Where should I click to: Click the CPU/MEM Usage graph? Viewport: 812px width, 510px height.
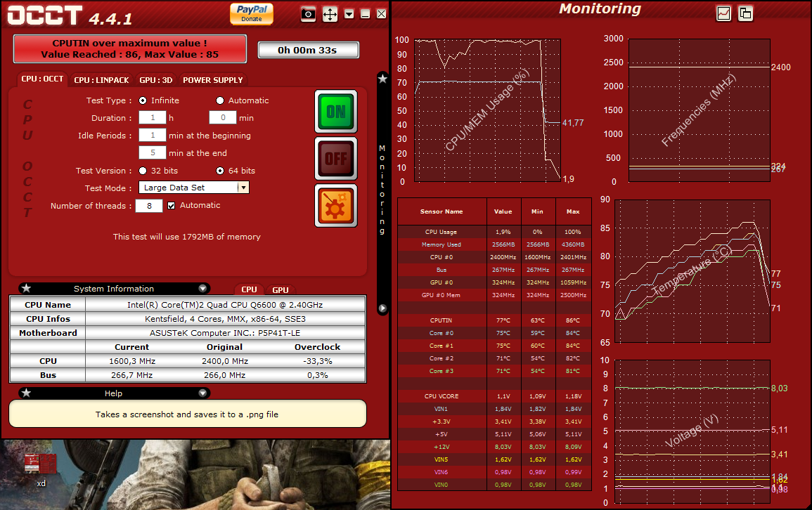pyautogui.click(x=487, y=110)
